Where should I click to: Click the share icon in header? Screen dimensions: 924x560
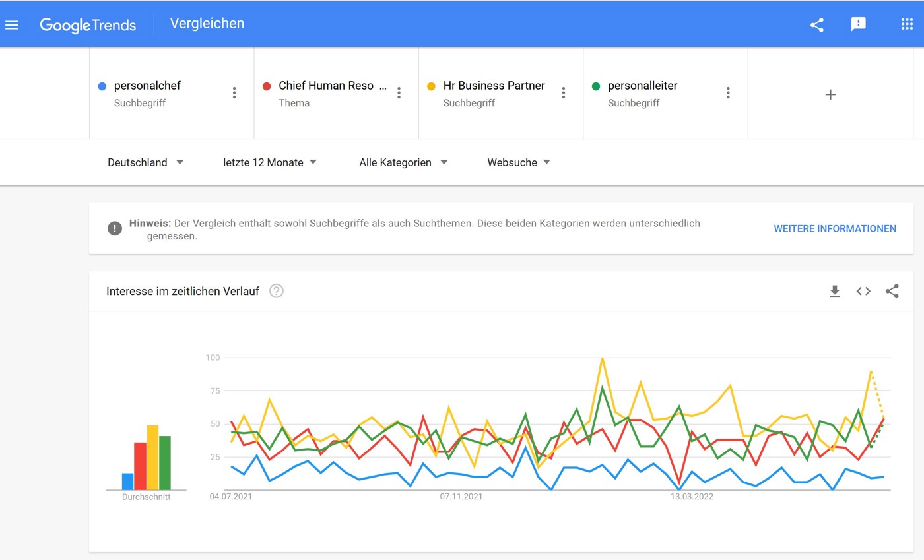coord(817,25)
